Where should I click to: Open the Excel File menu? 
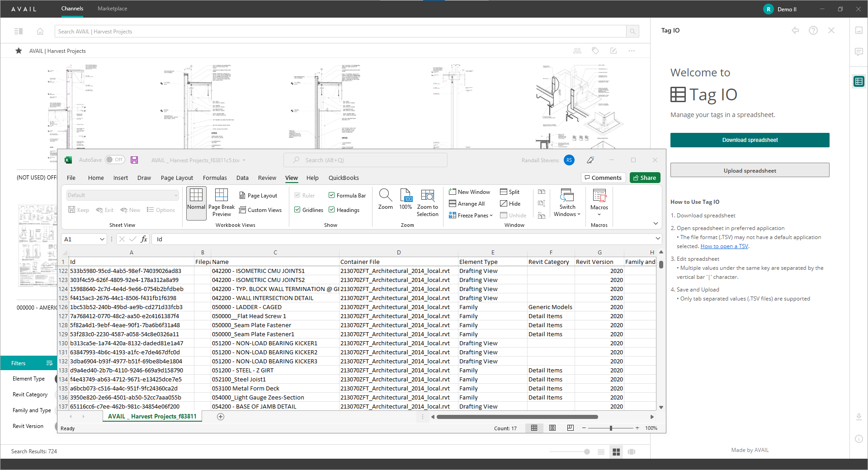pos(71,178)
